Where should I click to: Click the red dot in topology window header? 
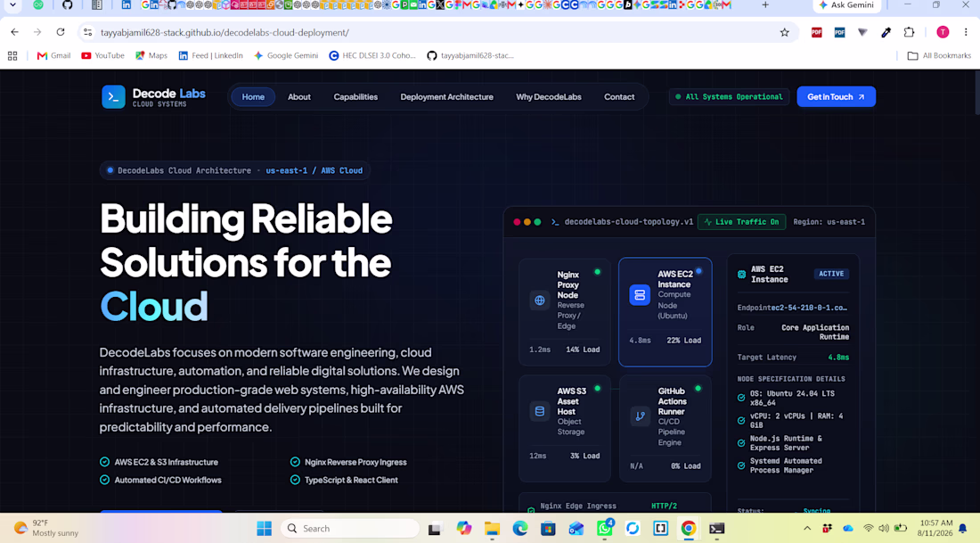pyautogui.click(x=517, y=222)
